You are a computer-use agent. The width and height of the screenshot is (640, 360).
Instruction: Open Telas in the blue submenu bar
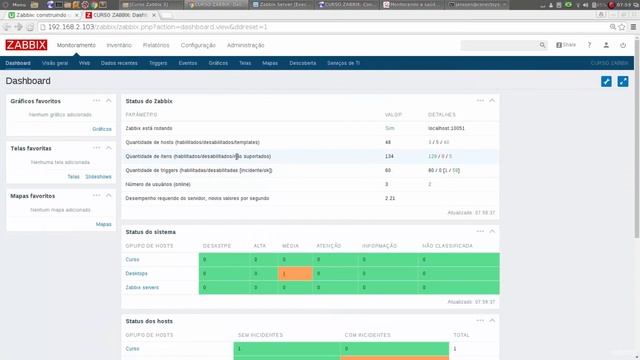pos(245,63)
